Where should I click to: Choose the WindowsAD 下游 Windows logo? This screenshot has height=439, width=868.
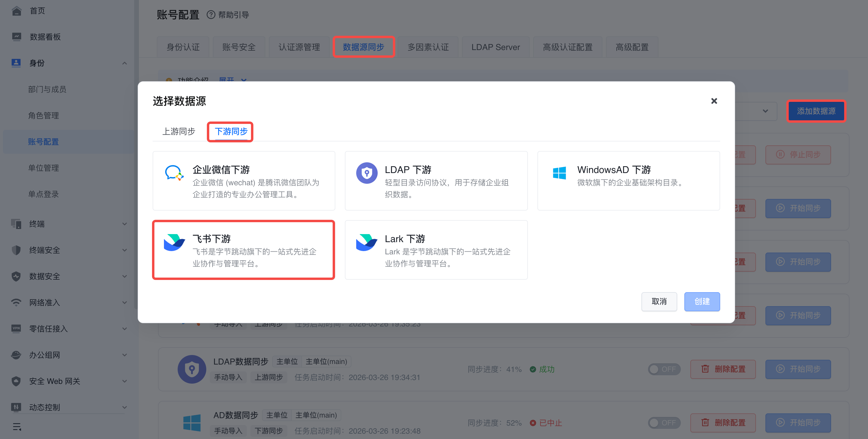tap(559, 173)
